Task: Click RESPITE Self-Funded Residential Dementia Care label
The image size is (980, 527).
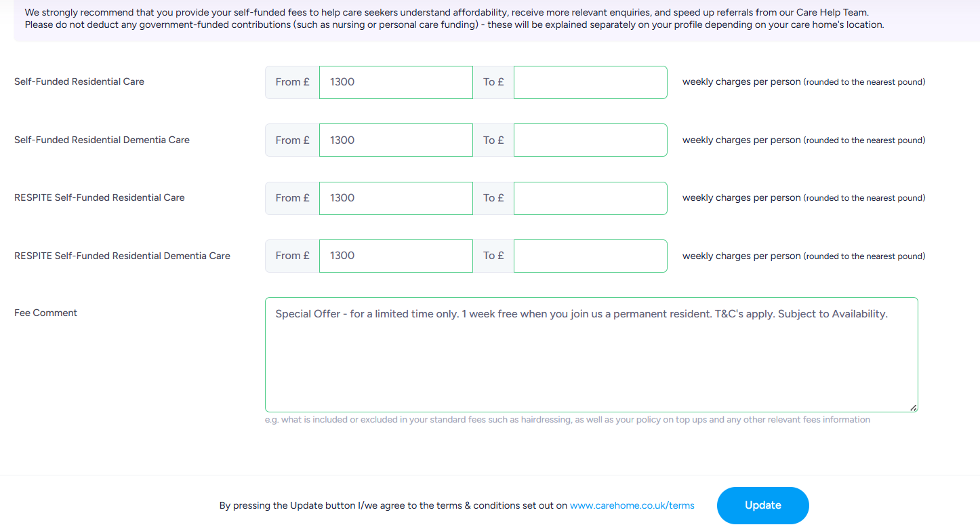Action: click(122, 256)
